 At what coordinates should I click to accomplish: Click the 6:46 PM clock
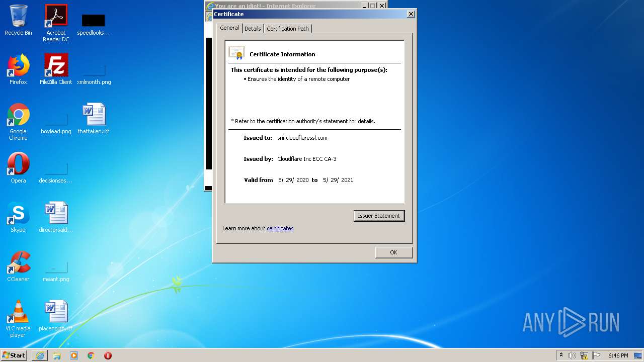618,355
